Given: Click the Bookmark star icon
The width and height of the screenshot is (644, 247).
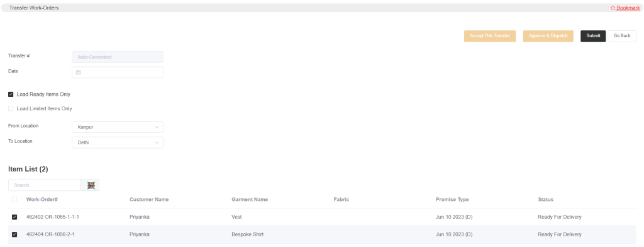Looking at the screenshot, I should tap(613, 8).
